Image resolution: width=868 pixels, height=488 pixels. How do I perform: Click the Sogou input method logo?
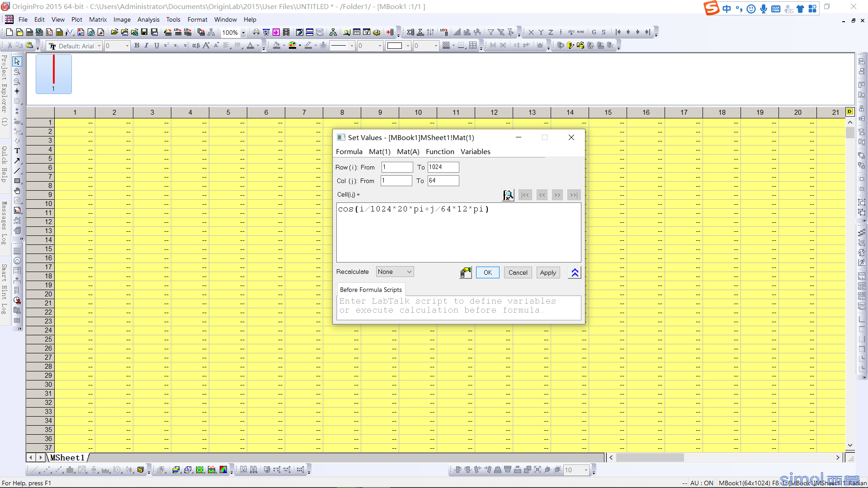[711, 8]
